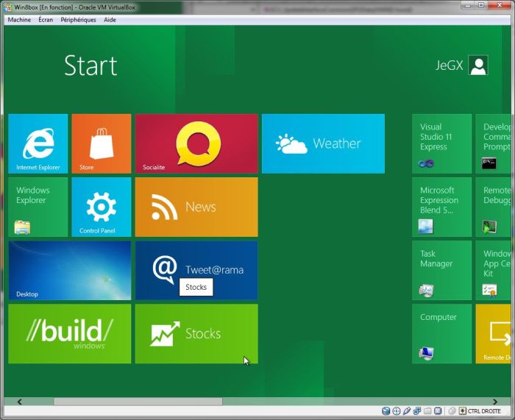Screen dimensions: 515x420
Task: Click the CTRL DROITE host key indicator
Action: point(484,410)
